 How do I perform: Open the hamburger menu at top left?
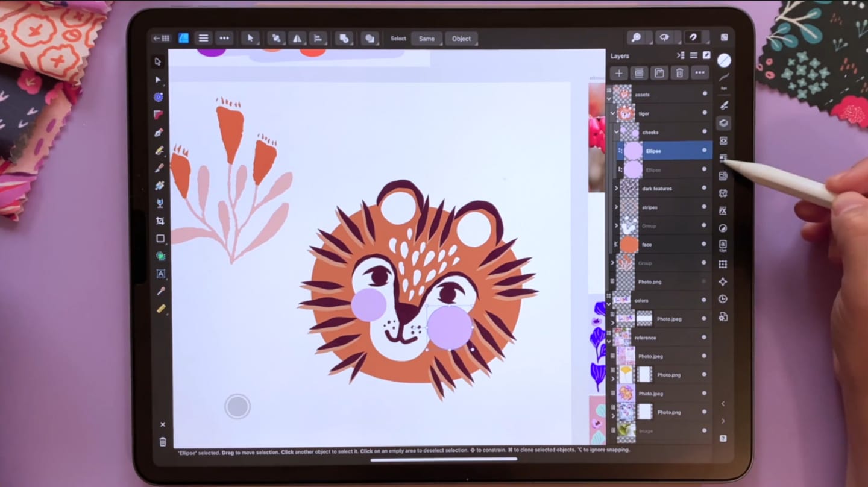click(204, 38)
